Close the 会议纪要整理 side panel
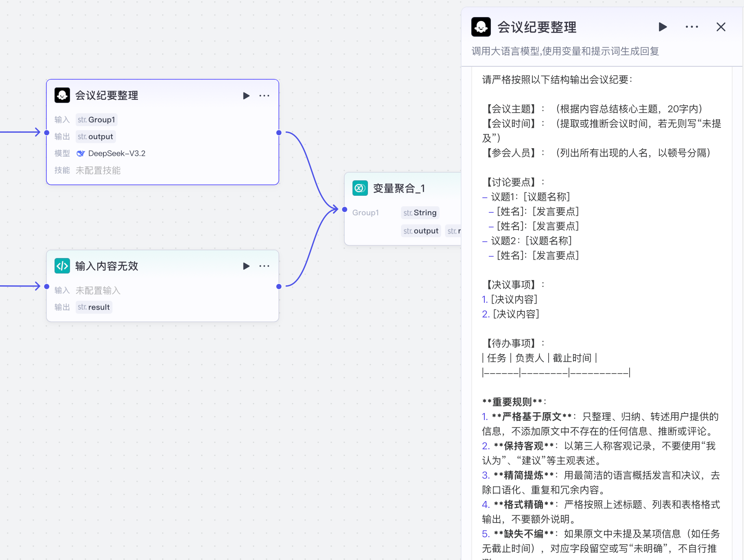744x560 pixels. click(721, 27)
